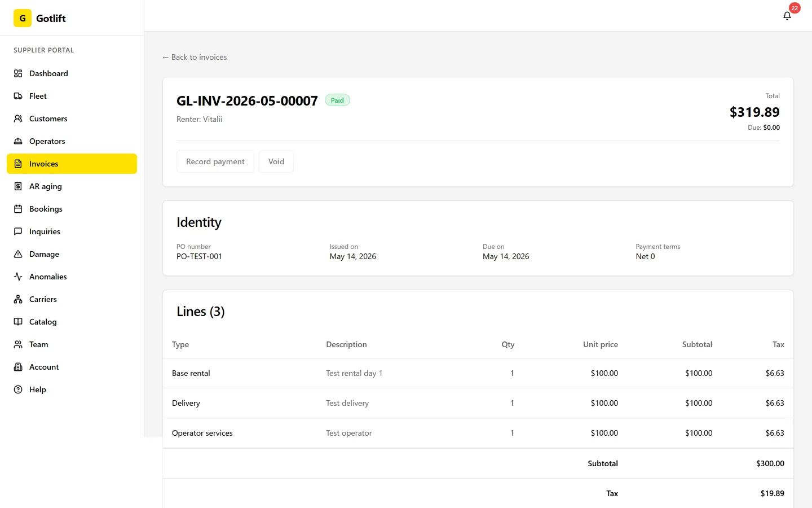The width and height of the screenshot is (812, 508).
Task: Go to Catalog in sidebar
Action: [72, 322]
